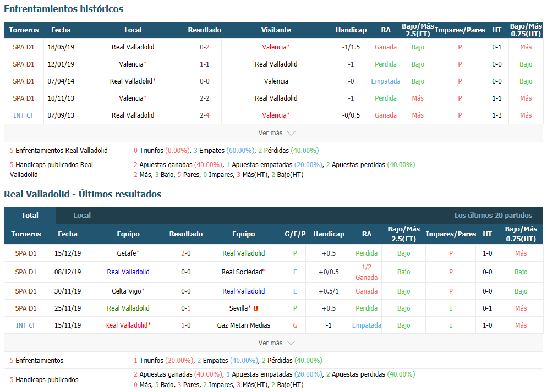This screenshot has height=392, width=547.
Task: Open Celta Vigo team link
Action: [128, 291]
